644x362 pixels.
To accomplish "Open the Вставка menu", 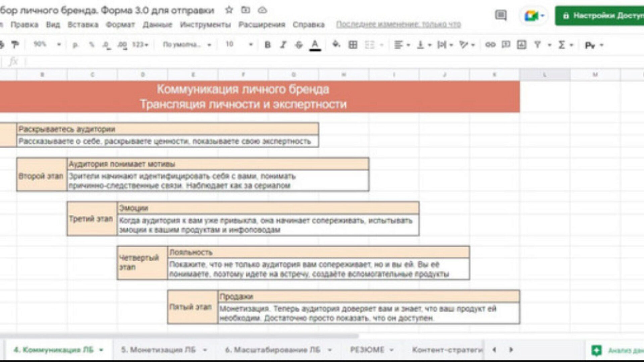I will pyautogui.click(x=83, y=25).
